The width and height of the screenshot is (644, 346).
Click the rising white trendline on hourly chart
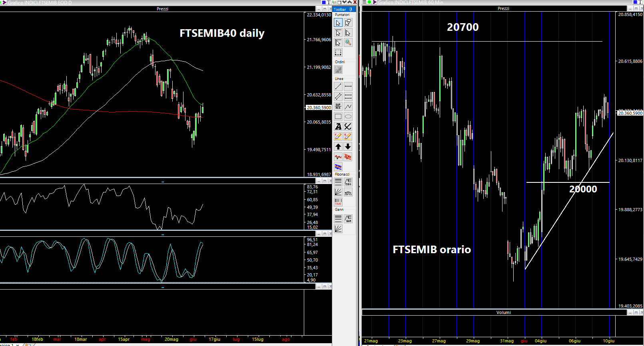569,201
